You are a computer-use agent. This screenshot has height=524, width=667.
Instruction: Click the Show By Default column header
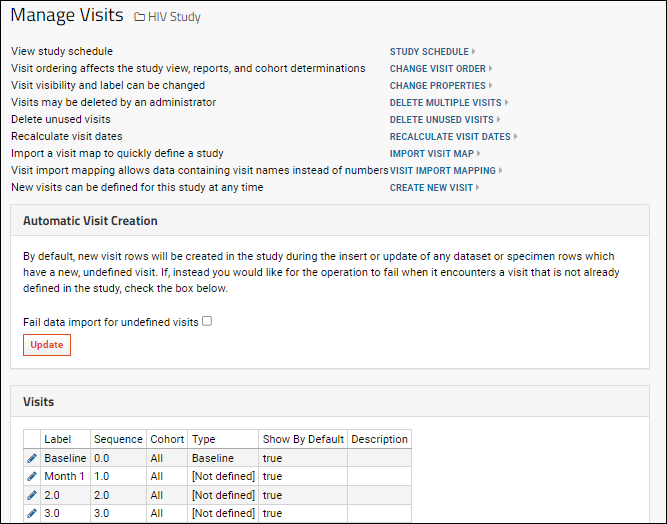coord(303,439)
